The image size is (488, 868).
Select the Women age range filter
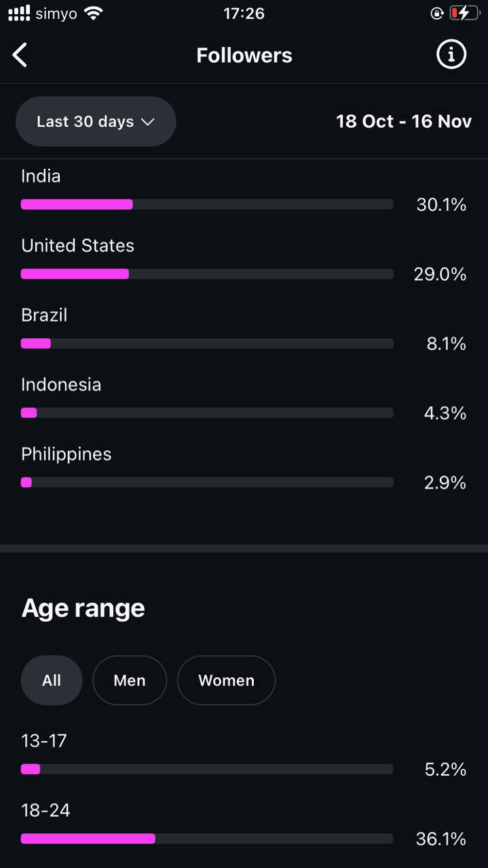click(226, 680)
